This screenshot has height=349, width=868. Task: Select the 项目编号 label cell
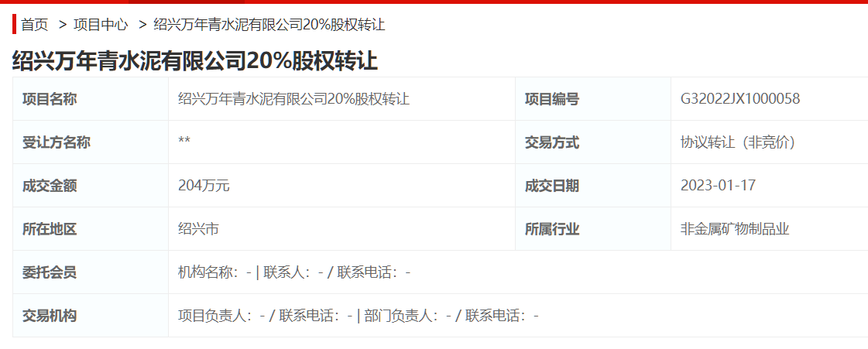[552, 99]
